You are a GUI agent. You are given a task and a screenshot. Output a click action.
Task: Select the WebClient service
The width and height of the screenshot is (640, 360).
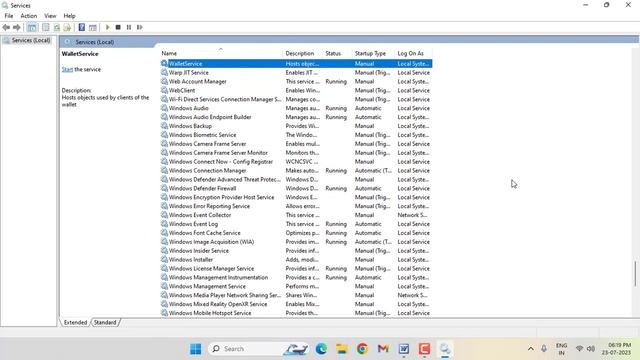pos(296,91)
